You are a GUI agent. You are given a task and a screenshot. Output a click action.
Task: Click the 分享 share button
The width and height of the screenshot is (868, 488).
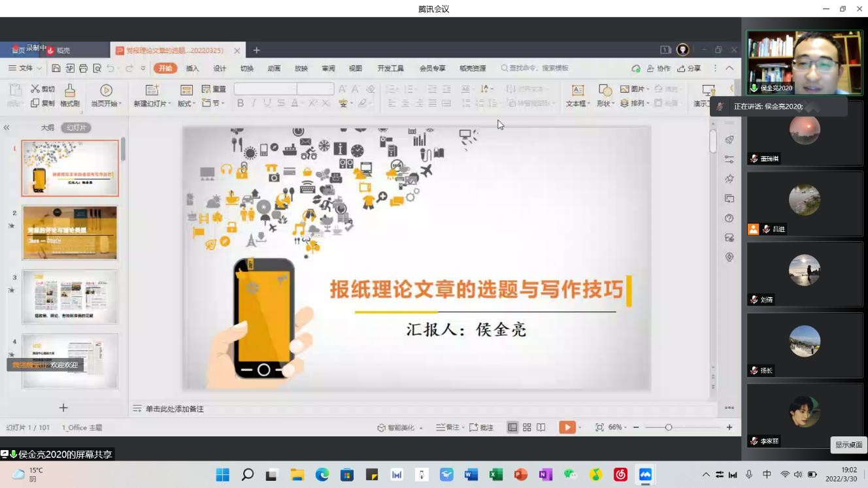click(x=689, y=68)
